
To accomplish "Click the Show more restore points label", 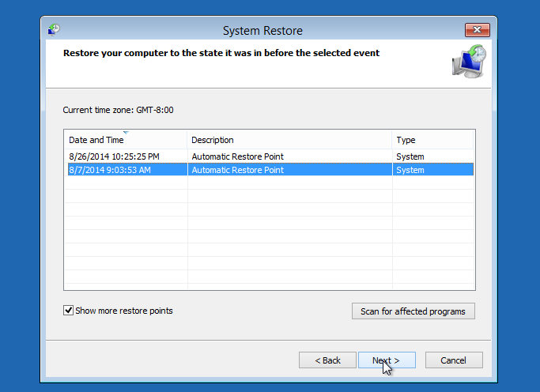I will [124, 311].
